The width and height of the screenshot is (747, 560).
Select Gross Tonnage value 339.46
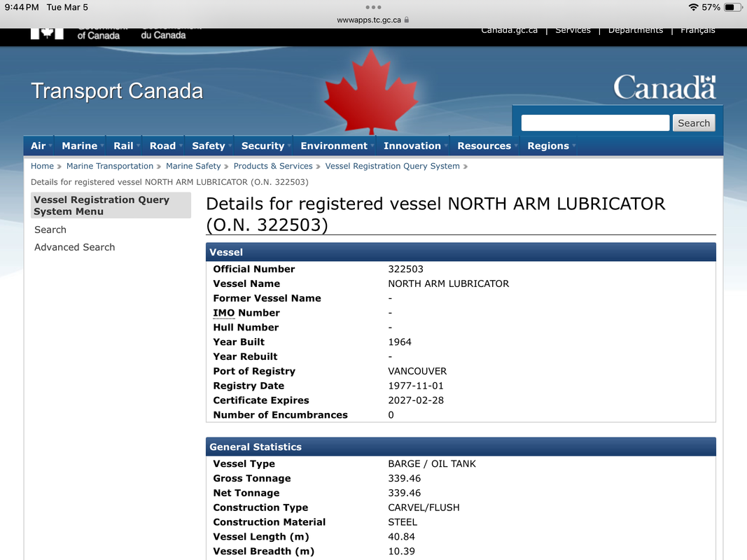[x=405, y=479]
